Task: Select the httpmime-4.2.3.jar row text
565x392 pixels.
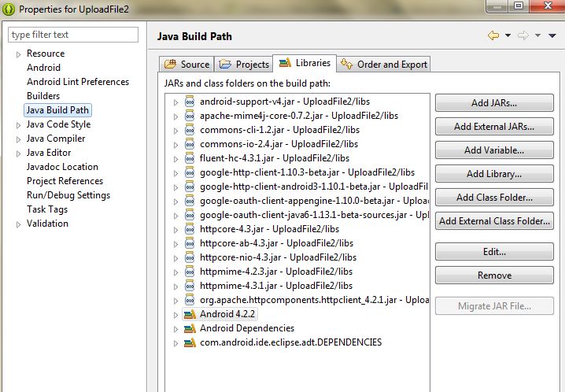Action: pos(276,272)
